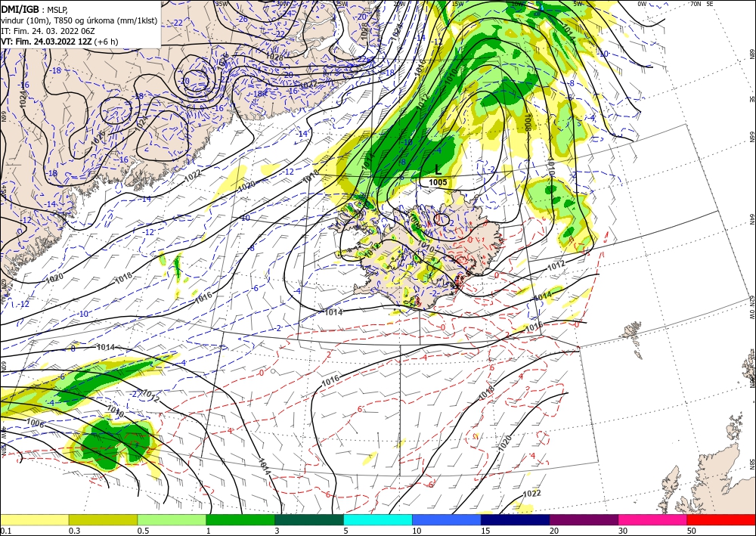756x536 pixels.
Task: Pick the cyan 5–10 legend swatch
Action: pos(378,519)
